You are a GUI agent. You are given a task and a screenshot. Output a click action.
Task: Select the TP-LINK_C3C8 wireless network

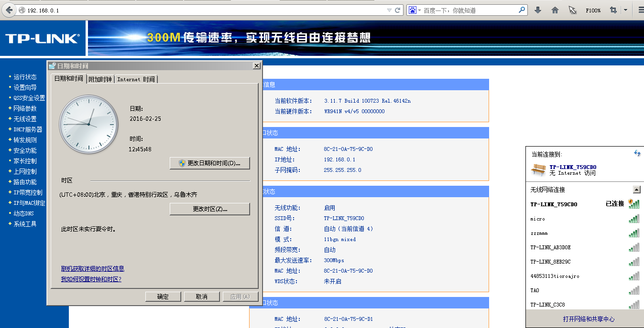[585, 304]
